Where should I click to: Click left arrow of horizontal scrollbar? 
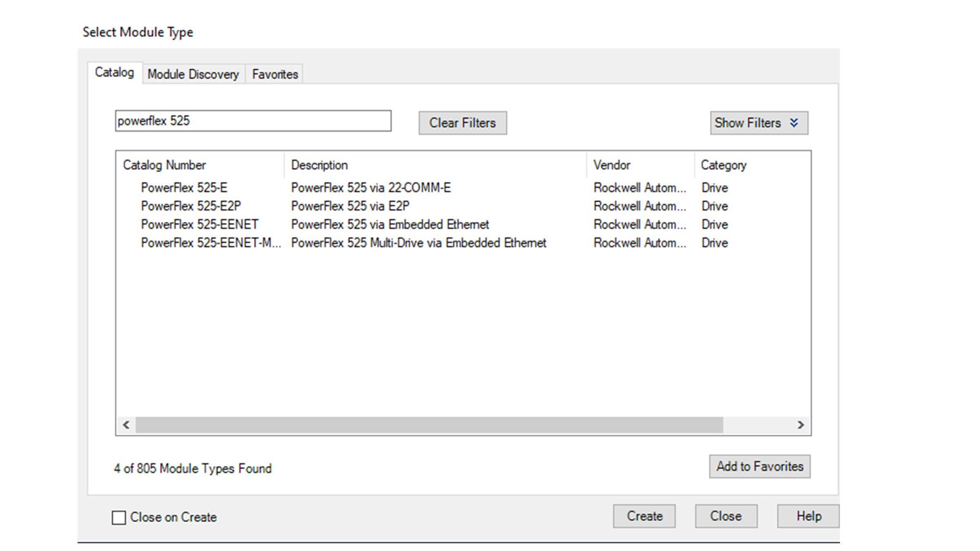point(126,425)
